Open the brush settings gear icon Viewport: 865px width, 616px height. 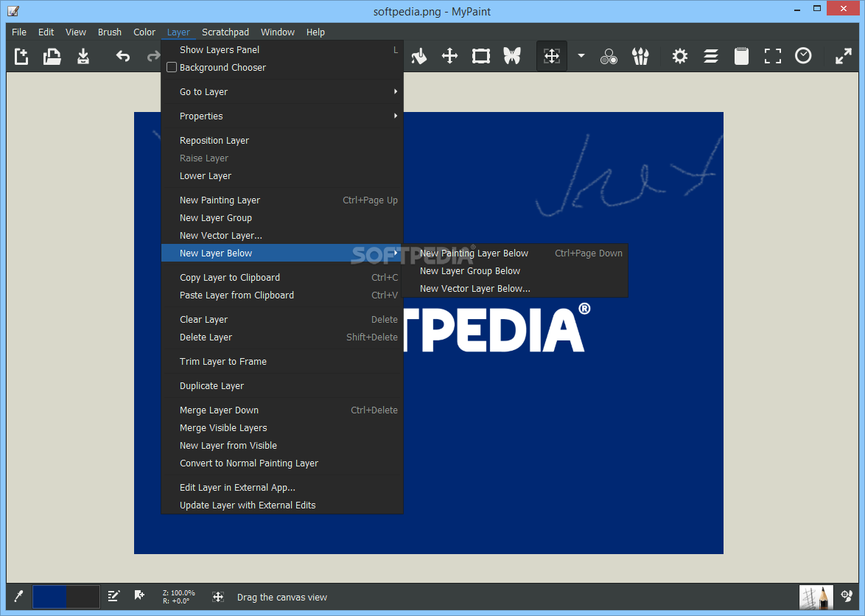pos(679,56)
